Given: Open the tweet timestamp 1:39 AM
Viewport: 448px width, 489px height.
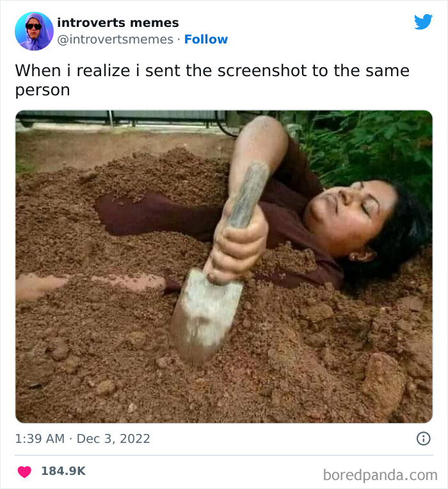Looking at the screenshot, I should click(40, 438).
